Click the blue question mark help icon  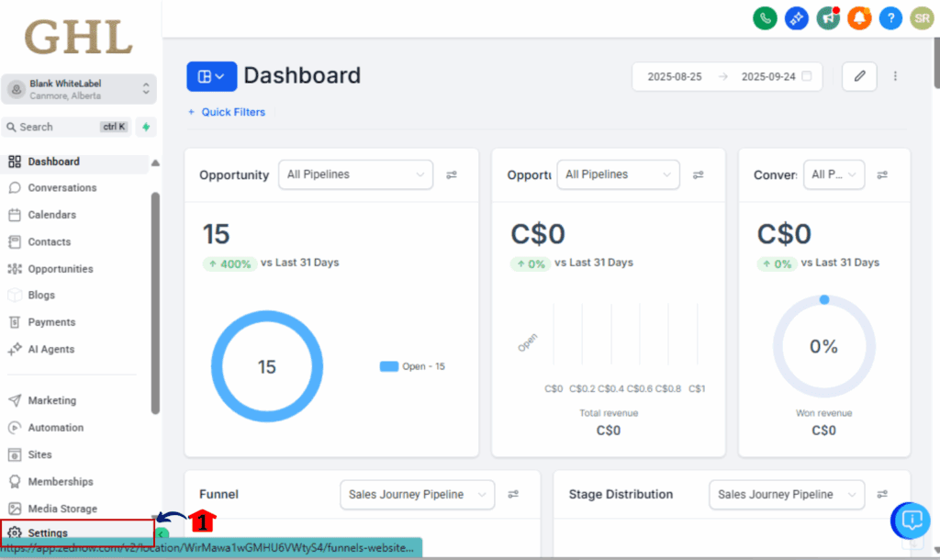coord(890,18)
